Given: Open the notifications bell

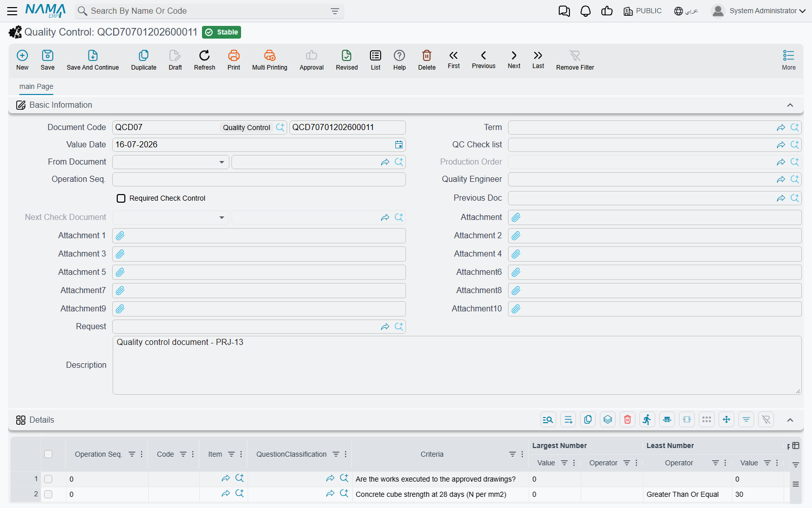Looking at the screenshot, I should click(586, 11).
